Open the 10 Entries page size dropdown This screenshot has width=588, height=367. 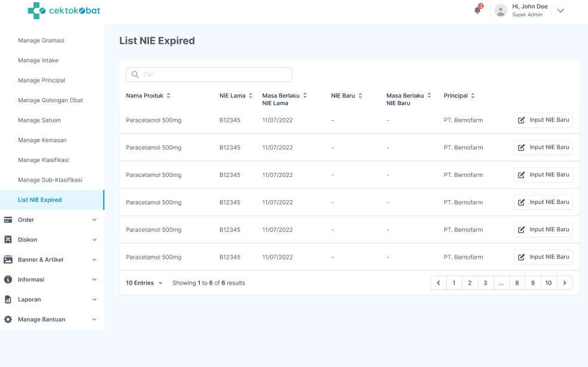(x=144, y=283)
